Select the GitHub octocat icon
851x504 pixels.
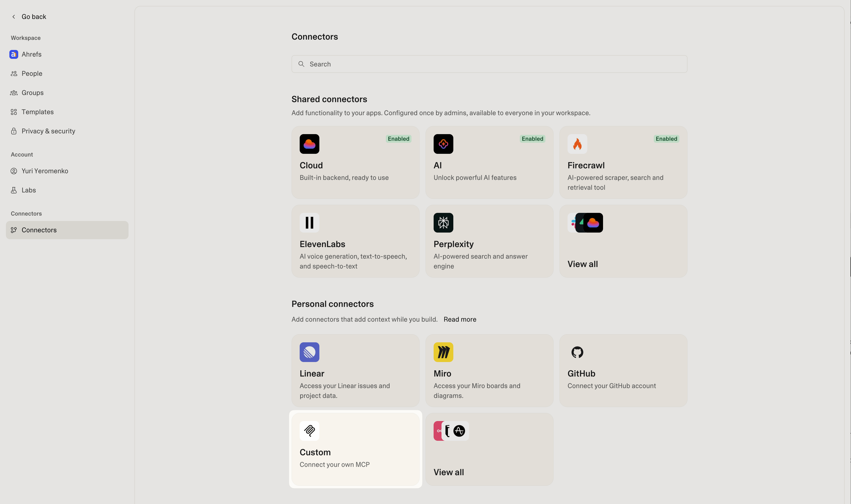click(577, 352)
